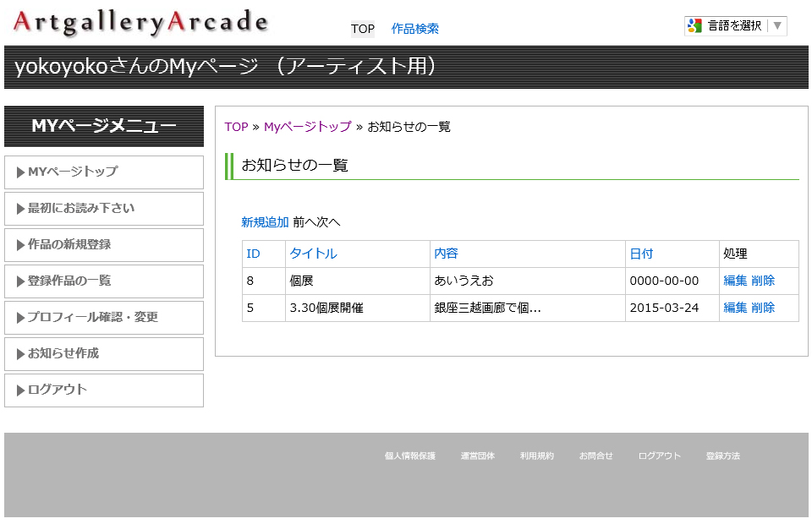Open MYページトップ in the sidebar
The image size is (812, 524).
[x=104, y=172]
